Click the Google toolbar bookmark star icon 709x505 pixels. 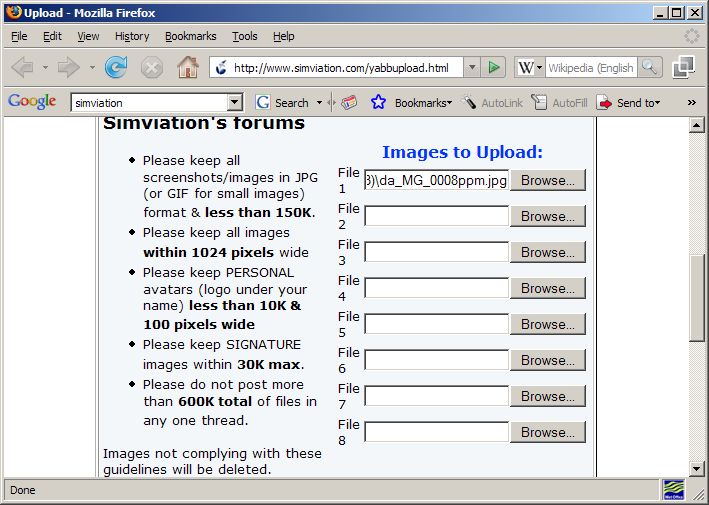pos(378,102)
